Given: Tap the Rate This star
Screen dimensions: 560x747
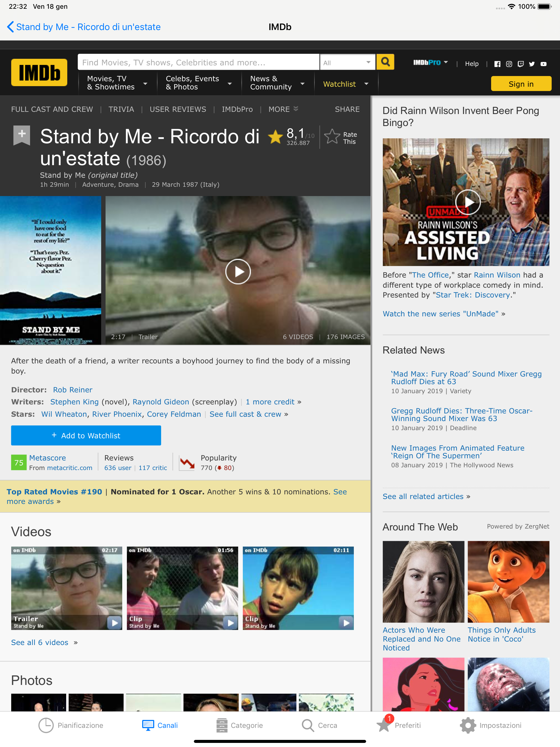Looking at the screenshot, I should (332, 137).
